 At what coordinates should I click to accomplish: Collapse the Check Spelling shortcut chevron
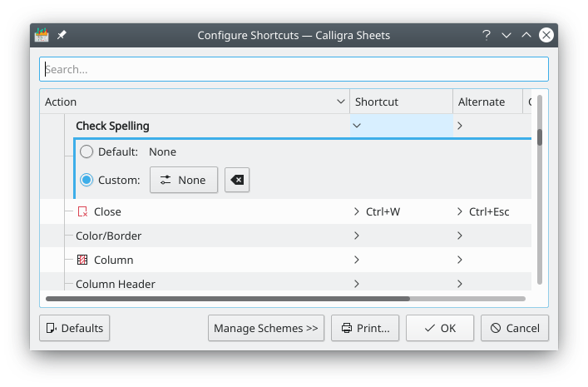pyautogui.click(x=357, y=126)
